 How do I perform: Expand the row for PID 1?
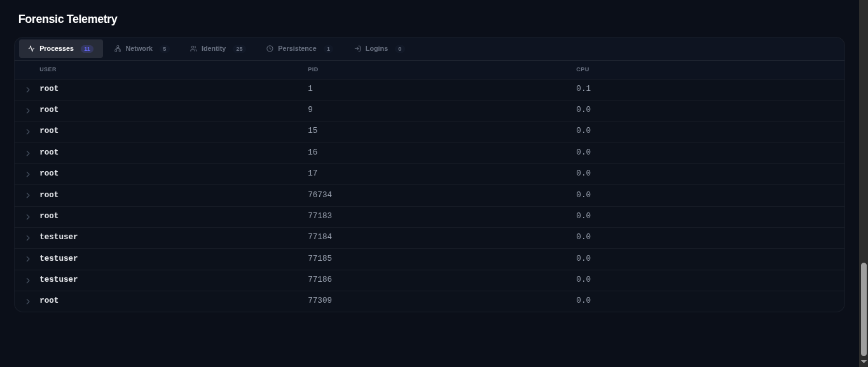(28, 90)
